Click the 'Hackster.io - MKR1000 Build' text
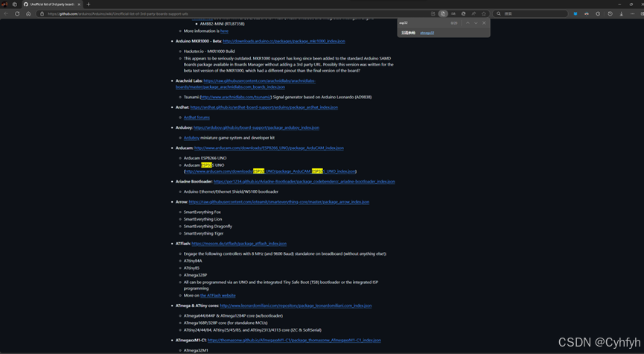 (209, 51)
